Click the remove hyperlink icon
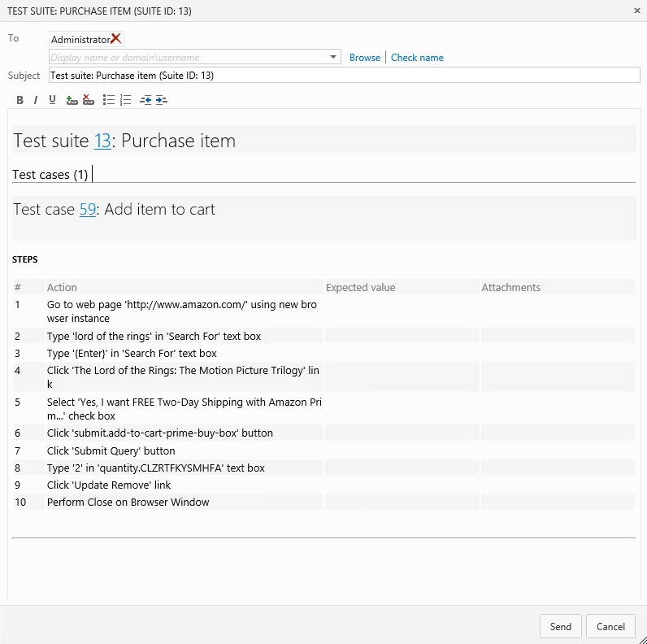The image size is (647, 644). click(89, 100)
